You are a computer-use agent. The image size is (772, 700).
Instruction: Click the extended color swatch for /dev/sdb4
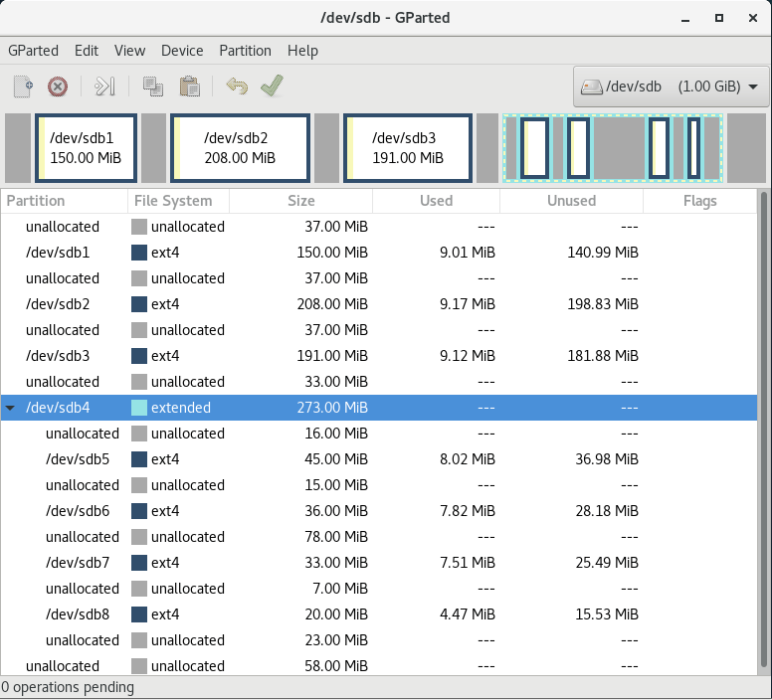139,408
